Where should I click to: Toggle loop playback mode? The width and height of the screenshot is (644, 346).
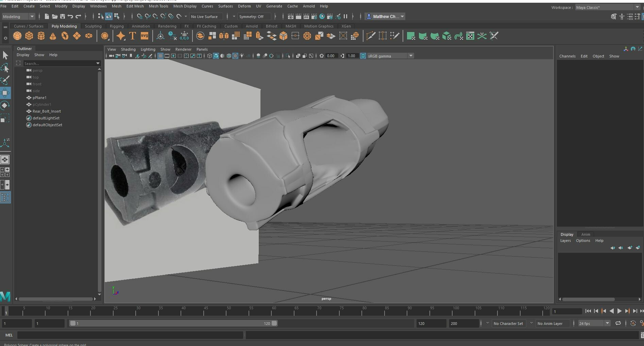pos(618,323)
